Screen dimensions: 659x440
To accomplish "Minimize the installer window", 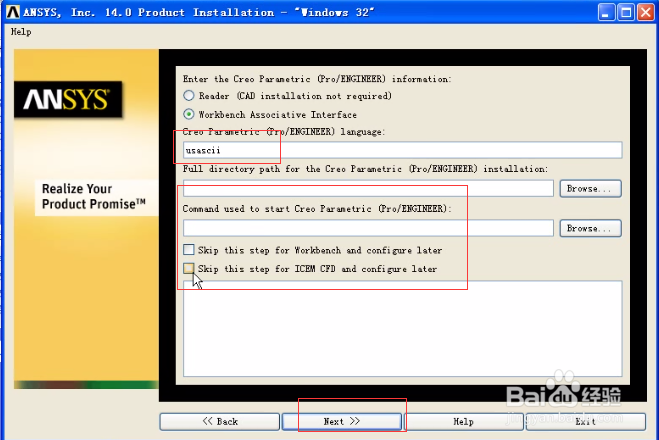I will tap(606, 12).
